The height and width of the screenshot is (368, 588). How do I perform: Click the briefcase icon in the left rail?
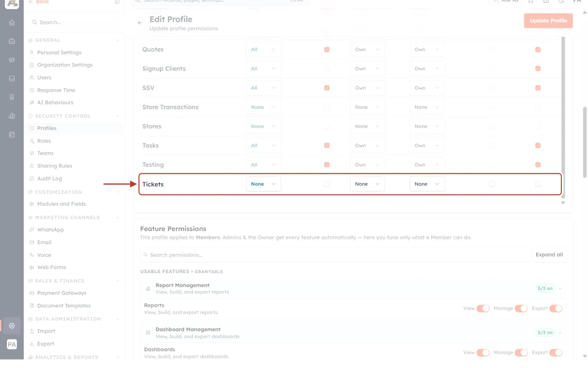click(12, 41)
